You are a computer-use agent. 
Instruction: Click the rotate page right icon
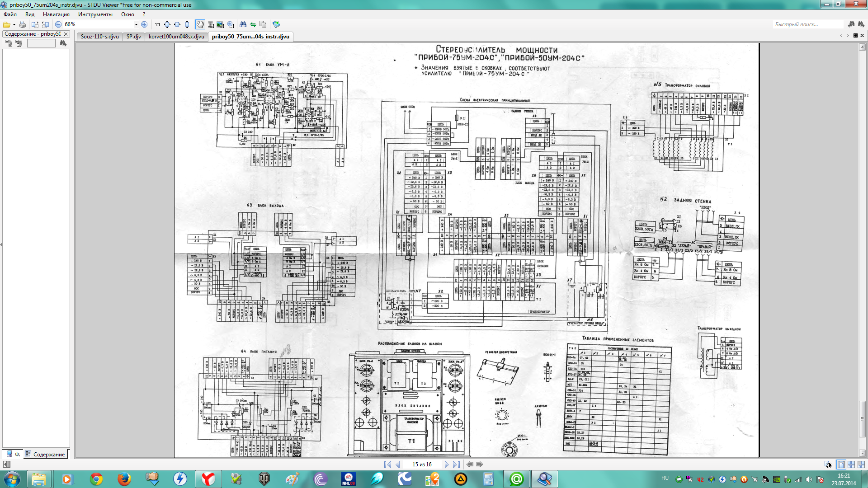coord(45,24)
